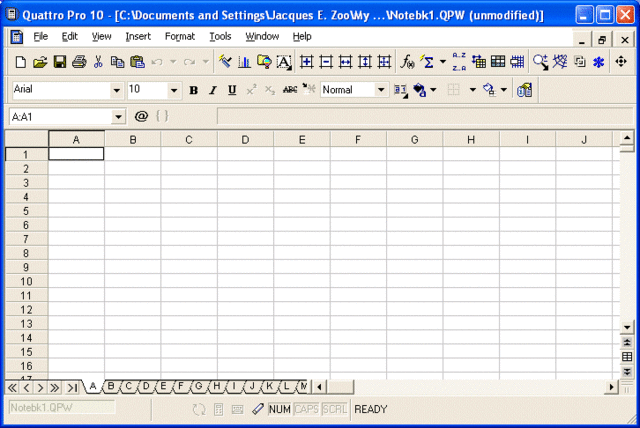Open the Format menu
The height and width of the screenshot is (428, 640).
(180, 36)
